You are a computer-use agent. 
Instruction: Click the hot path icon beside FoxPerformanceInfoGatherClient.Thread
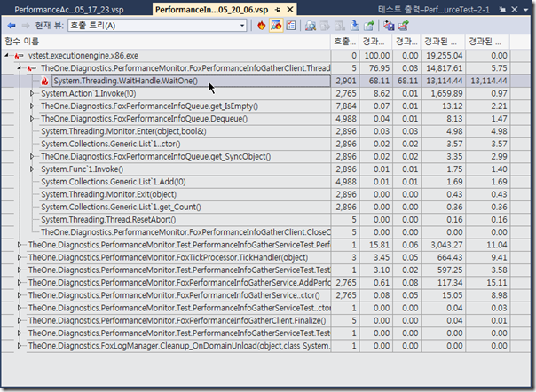tap(32, 68)
